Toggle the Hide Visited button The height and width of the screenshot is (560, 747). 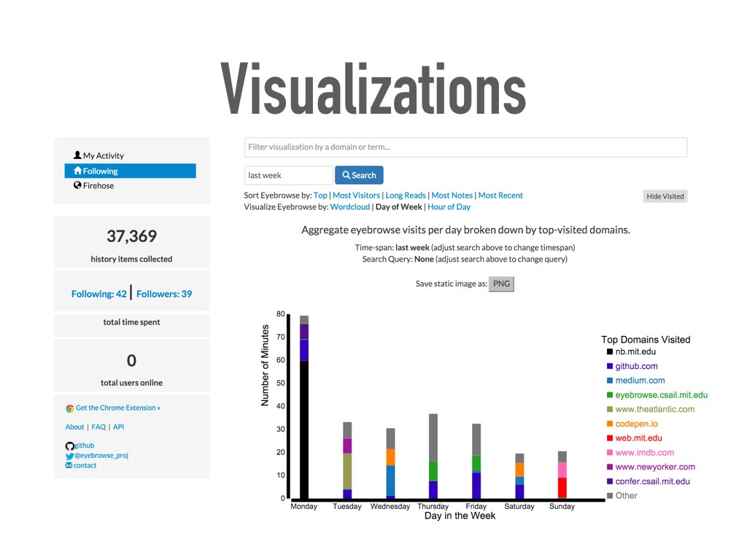(665, 196)
